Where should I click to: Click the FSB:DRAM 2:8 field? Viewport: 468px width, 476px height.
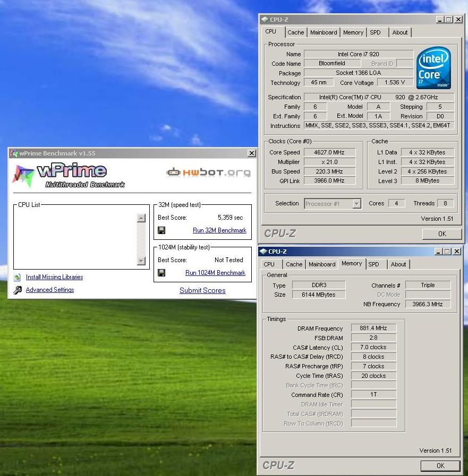[373, 338]
